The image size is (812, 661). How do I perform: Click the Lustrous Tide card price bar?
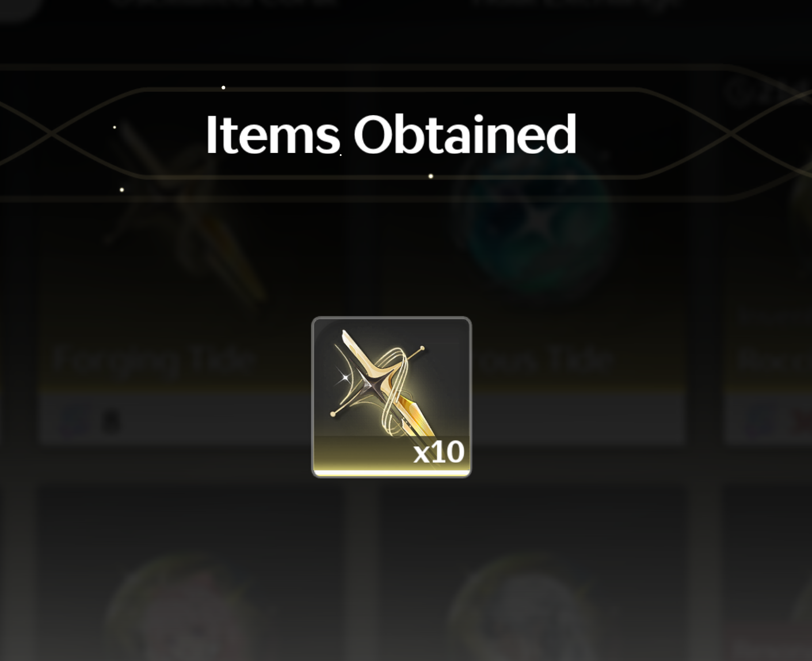pyautogui.click(x=532, y=418)
